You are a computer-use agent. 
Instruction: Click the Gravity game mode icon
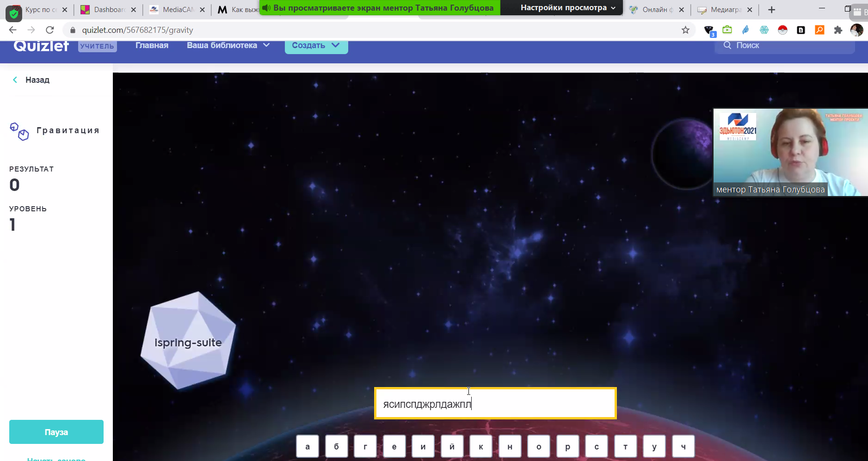coord(19,131)
